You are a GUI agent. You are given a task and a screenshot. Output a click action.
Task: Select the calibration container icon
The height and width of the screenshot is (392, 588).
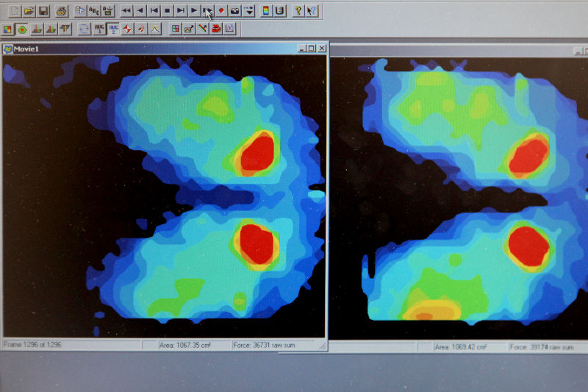280,11
